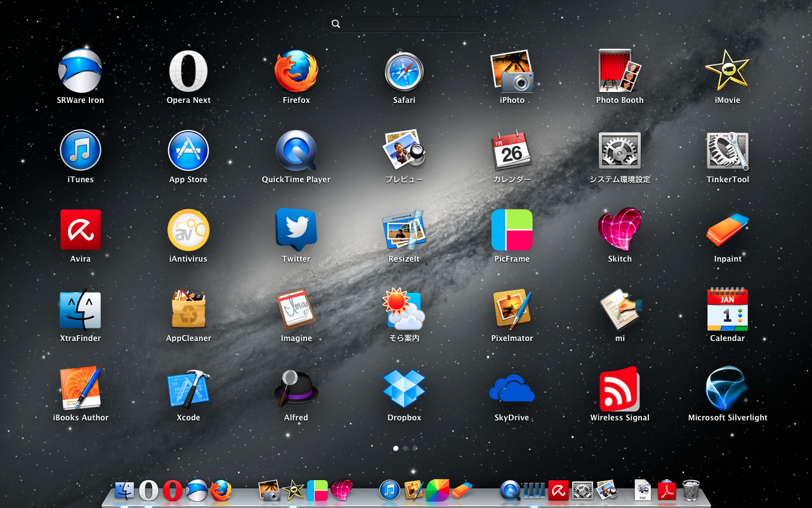Image resolution: width=812 pixels, height=508 pixels.
Task: Go to the third Launchpad page dot
Action: pos(415,448)
